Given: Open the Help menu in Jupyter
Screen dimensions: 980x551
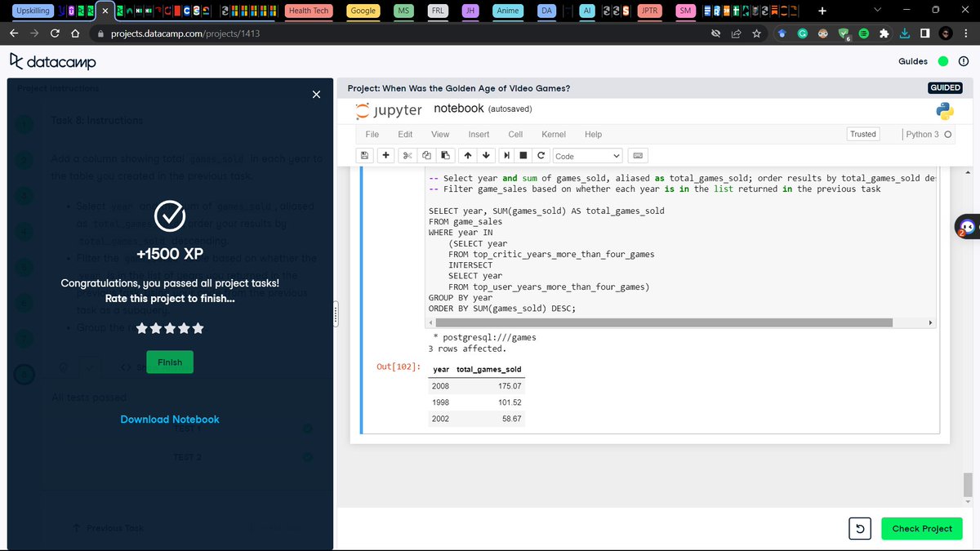Looking at the screenshot, I should 593,134.
